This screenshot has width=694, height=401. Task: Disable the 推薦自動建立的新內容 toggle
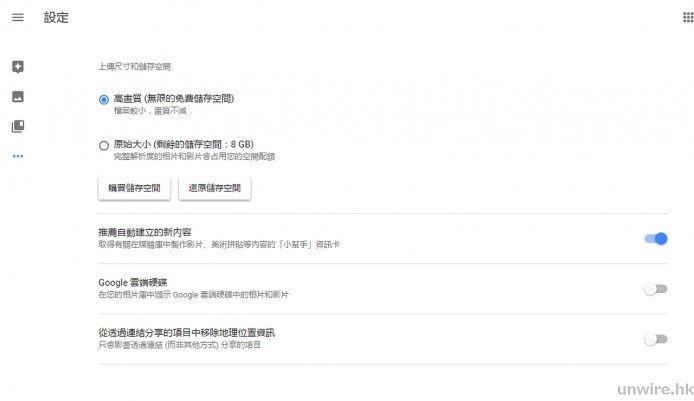point(655,238)
